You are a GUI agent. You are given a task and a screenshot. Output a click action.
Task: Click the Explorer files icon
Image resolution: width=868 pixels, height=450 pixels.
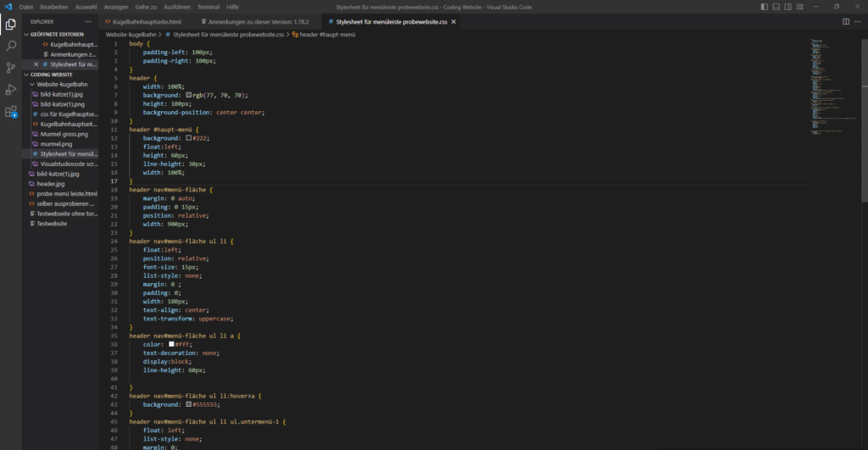(11, 24)
